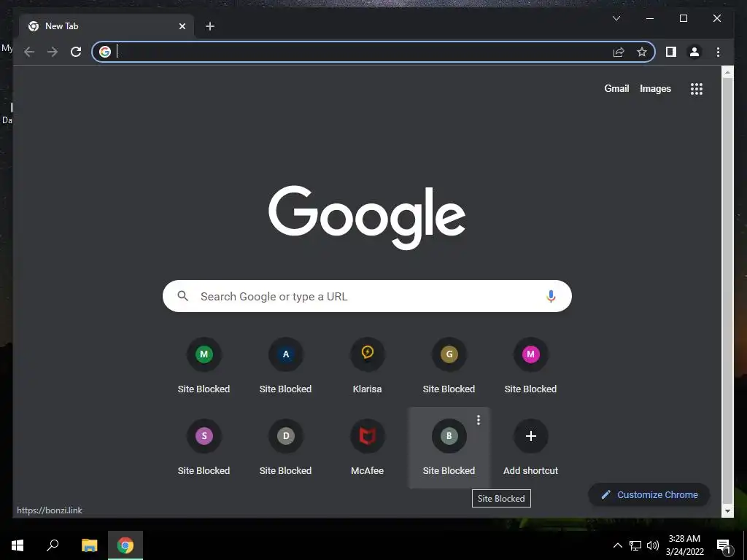Share this page via the share icon

pos(619,52)
